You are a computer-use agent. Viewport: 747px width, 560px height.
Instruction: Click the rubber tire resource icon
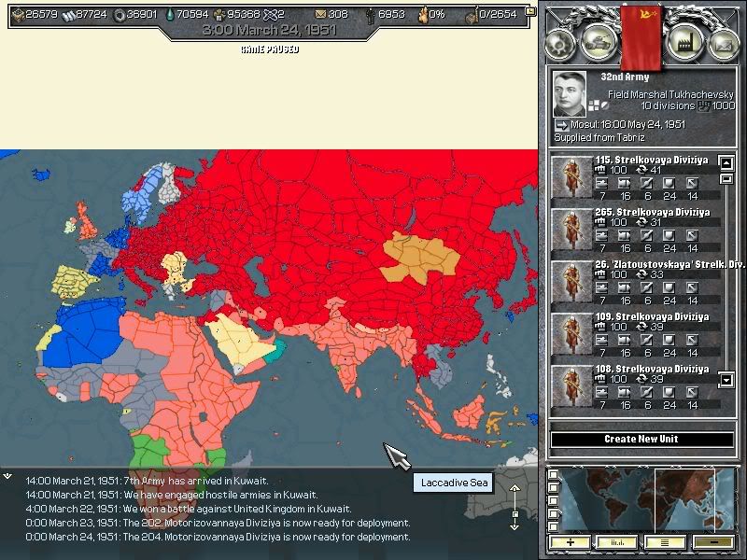click(120, 15)
